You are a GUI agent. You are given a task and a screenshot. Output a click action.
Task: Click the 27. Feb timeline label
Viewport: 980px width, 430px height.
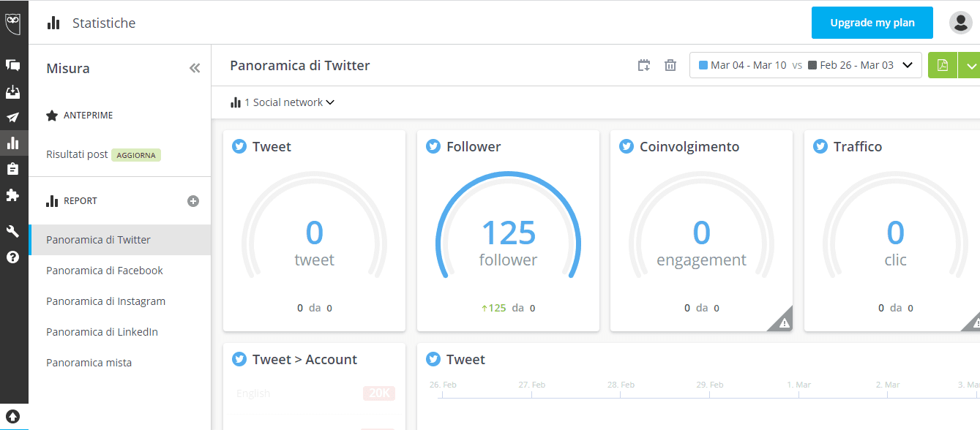(532, 385)
